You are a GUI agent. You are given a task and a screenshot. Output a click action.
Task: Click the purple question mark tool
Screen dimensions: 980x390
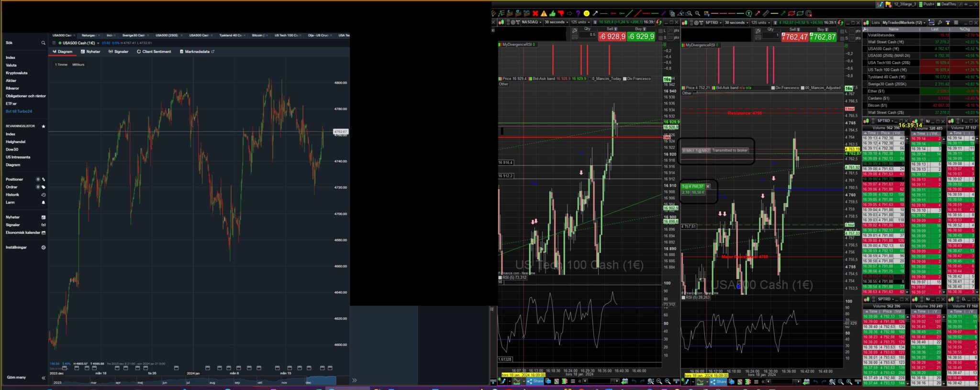578,13
